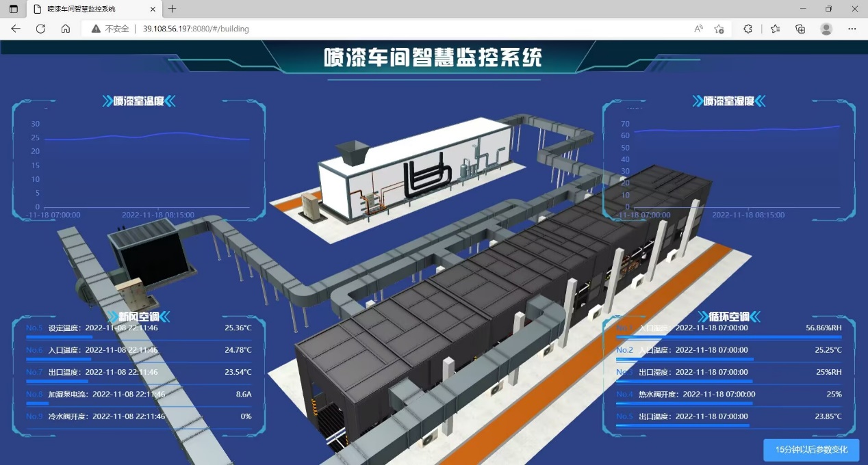Click the browser back arrow
Screen dimensions: 868x465
[16, 29]
